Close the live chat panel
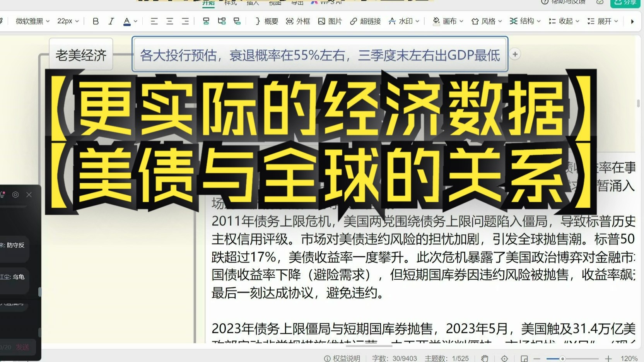This screenshot has width=644, height=362. click(x=29, y=195)
